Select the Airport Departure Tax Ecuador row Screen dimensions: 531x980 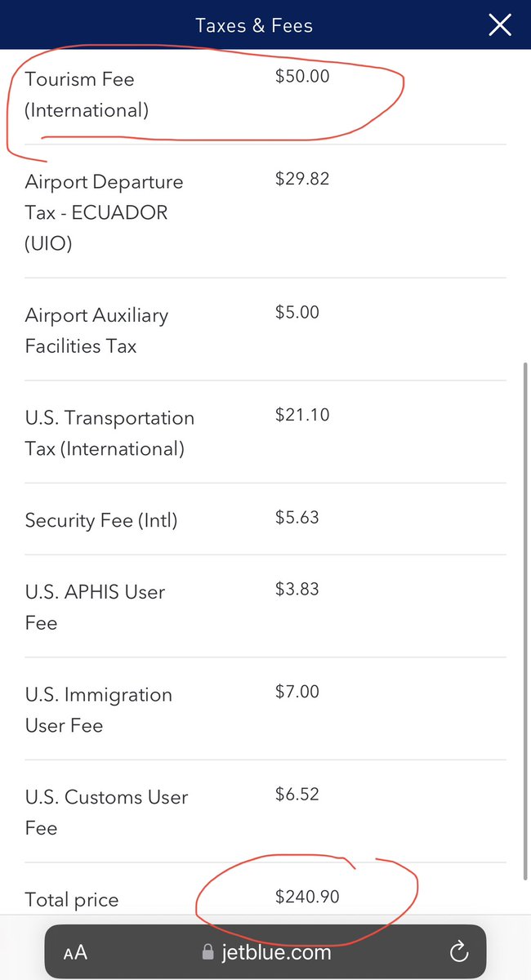click(265, 212)
